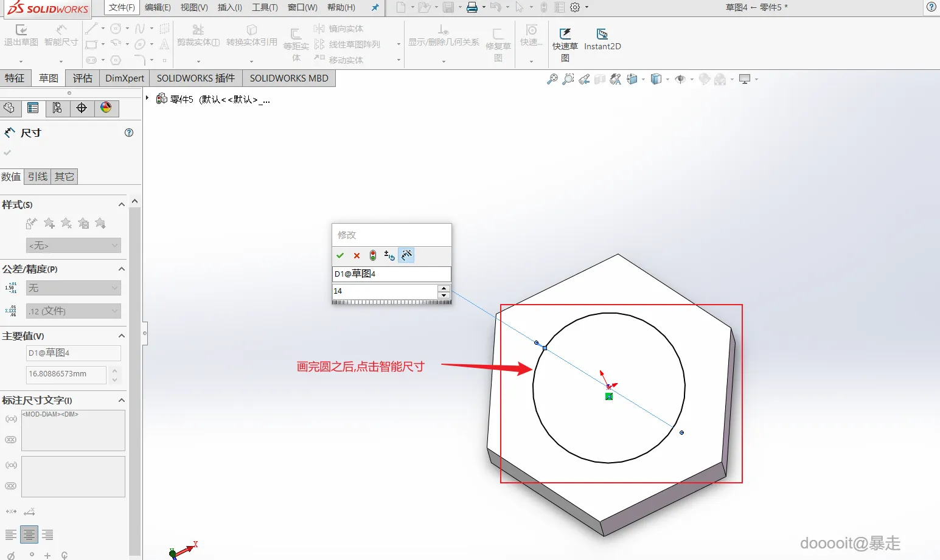Toggle center justify for dimension text
Image resolution: width=940 pixels, height=560 pixels.
pyautogui.click(x=29, y=534)
